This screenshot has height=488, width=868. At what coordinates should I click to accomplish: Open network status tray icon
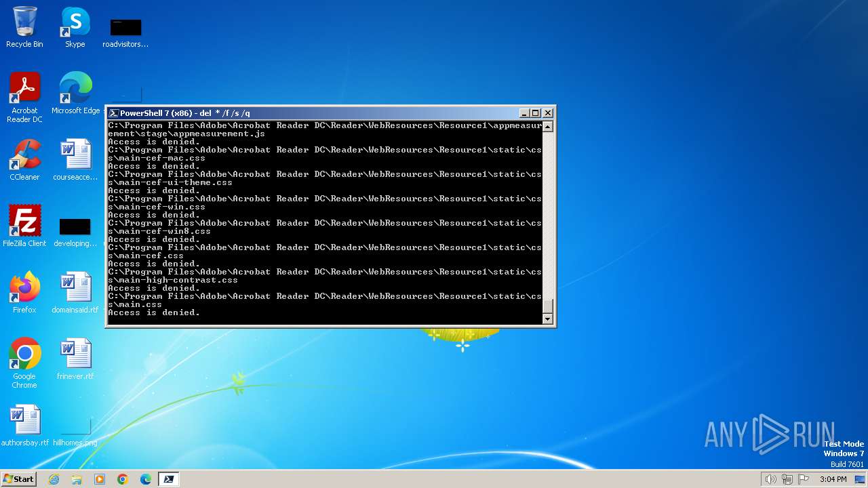coord(787,479)
